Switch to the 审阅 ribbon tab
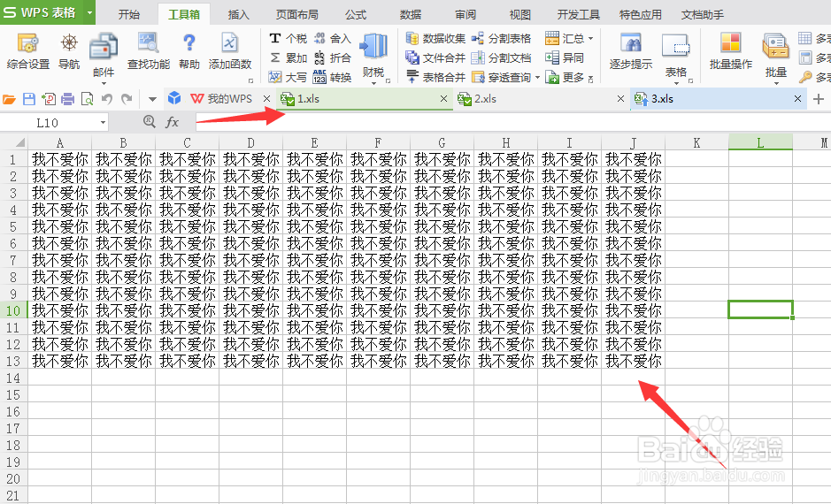 tap(466, 14)
